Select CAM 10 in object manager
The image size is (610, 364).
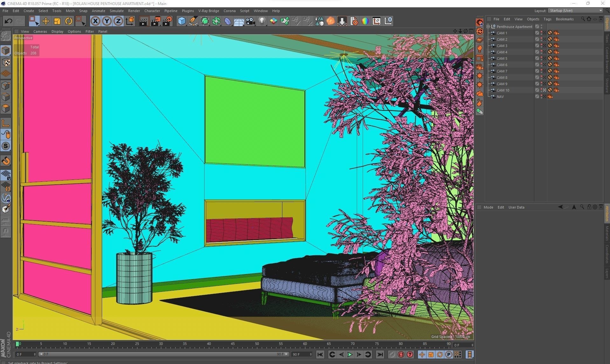click(x=503, y=90)
